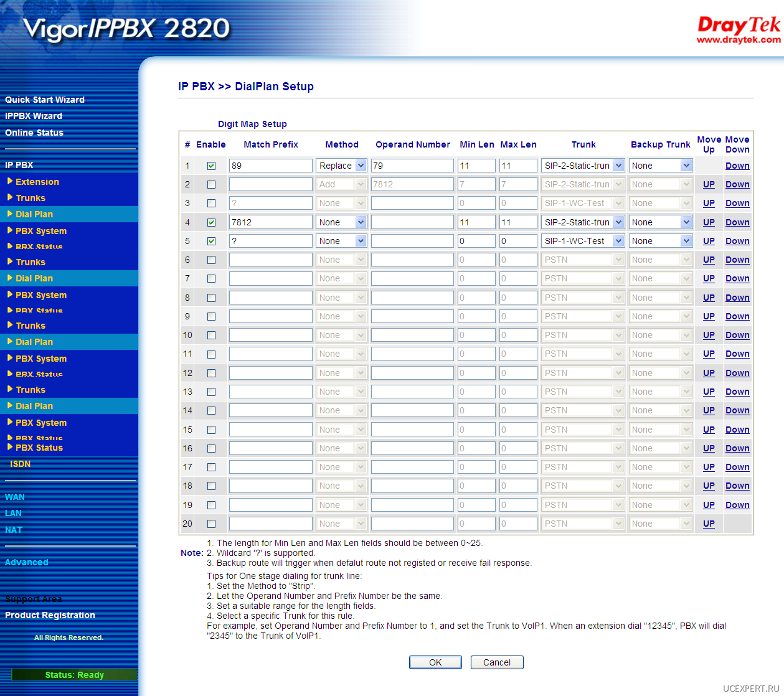Enable rule 2 checkbox
Image resolution: width=784 pixels, height=696 pixels.
tap(211, 184)
